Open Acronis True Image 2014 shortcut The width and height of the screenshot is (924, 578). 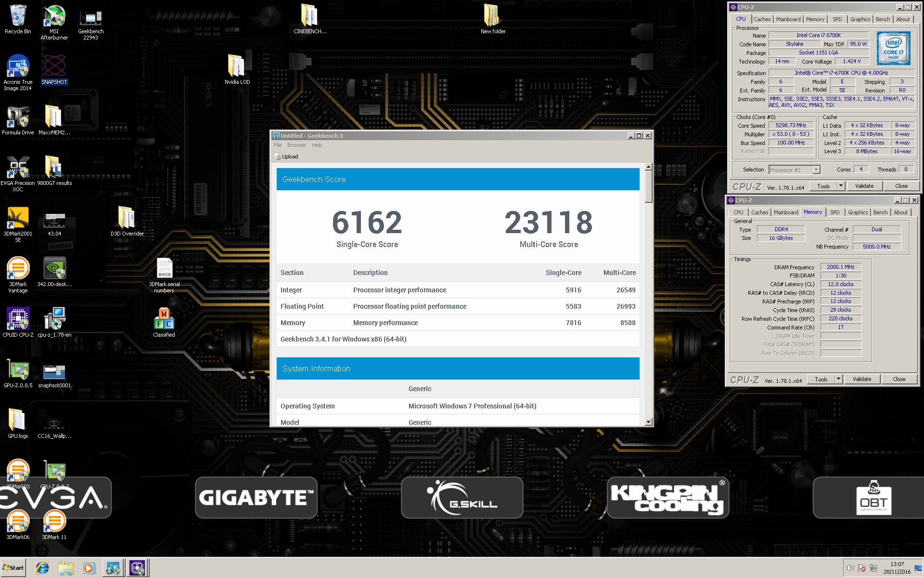(x=18, y=72)
